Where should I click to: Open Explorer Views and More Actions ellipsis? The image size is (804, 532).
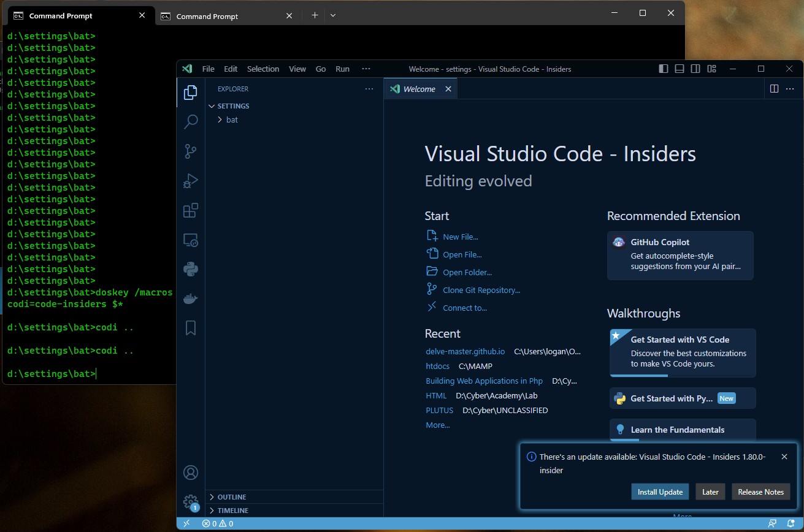(x=369, y=89)
